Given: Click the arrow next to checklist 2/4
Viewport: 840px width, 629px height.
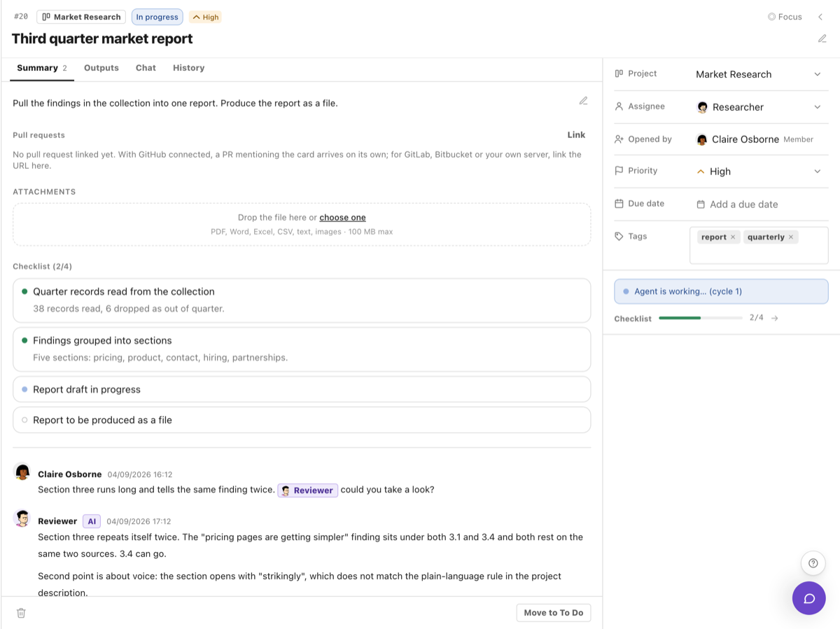Looking at the screenshot, I should (x=774, y=318).
